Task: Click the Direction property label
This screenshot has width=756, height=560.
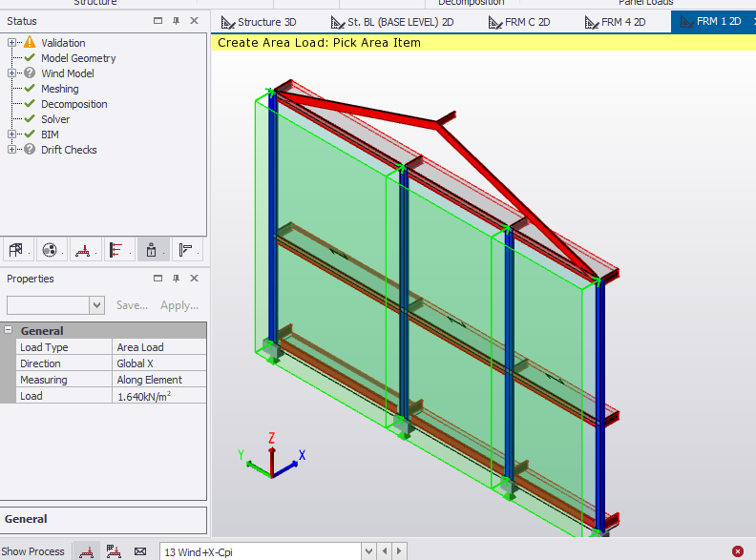Action: (40, 363)
